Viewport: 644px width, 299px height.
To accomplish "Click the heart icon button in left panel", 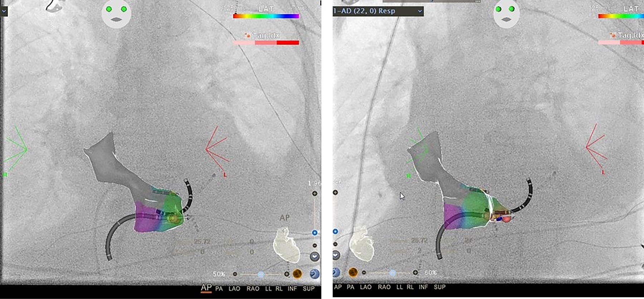I will [314, 256].
